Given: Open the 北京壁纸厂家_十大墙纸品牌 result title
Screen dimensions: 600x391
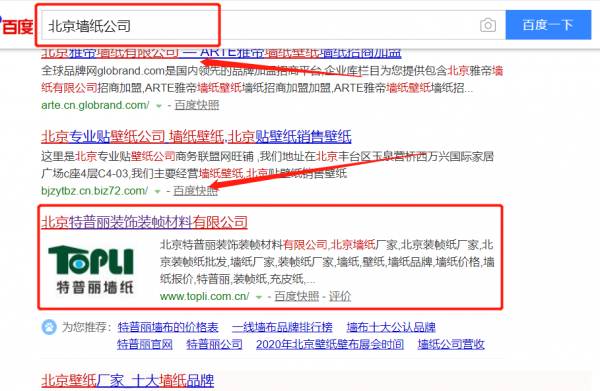Looking at the screenshot, I should click(x=127, y=381).
